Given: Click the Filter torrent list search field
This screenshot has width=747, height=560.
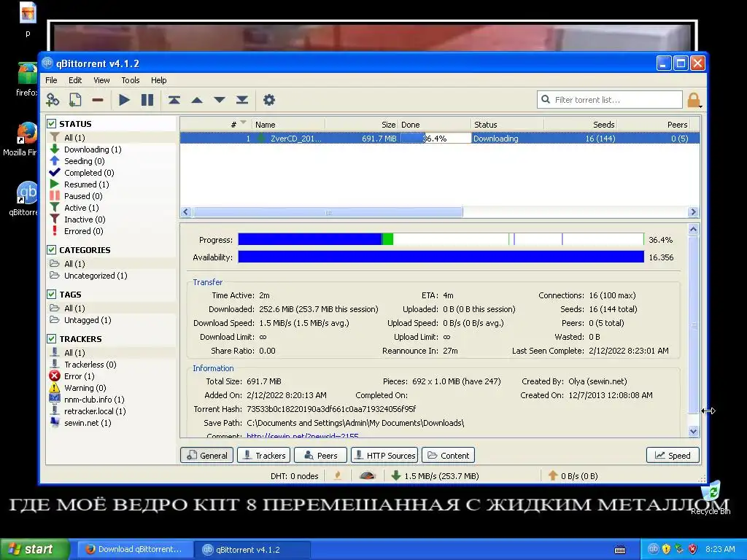Looking at the screenshot, I should (x=610, y=100).
